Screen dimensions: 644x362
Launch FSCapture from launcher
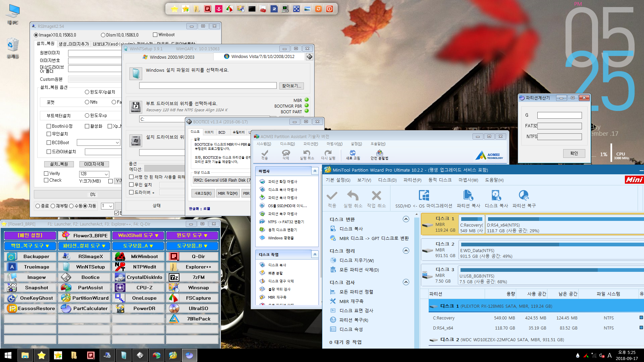[x=192, y=298]
